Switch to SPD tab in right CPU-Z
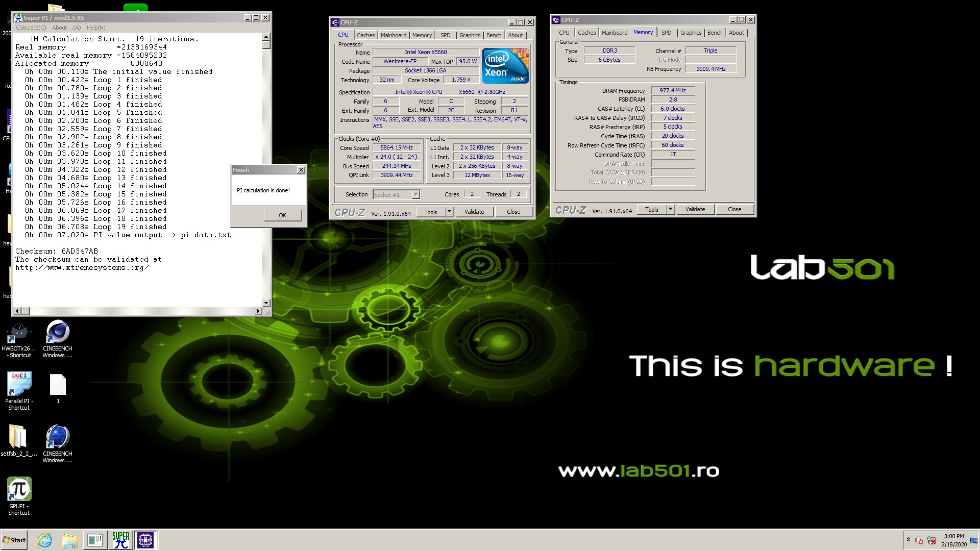 click(667, 33)
